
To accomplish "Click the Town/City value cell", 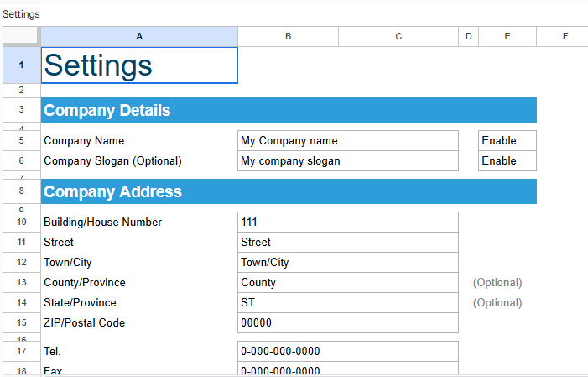I will [348, 263].
